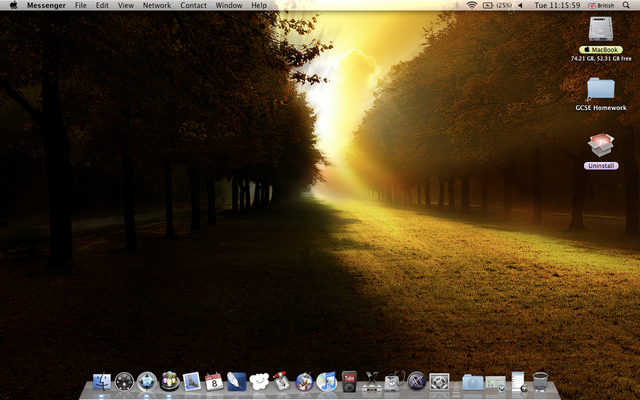Open the Mail stamp icon in dock

(192, 381)
